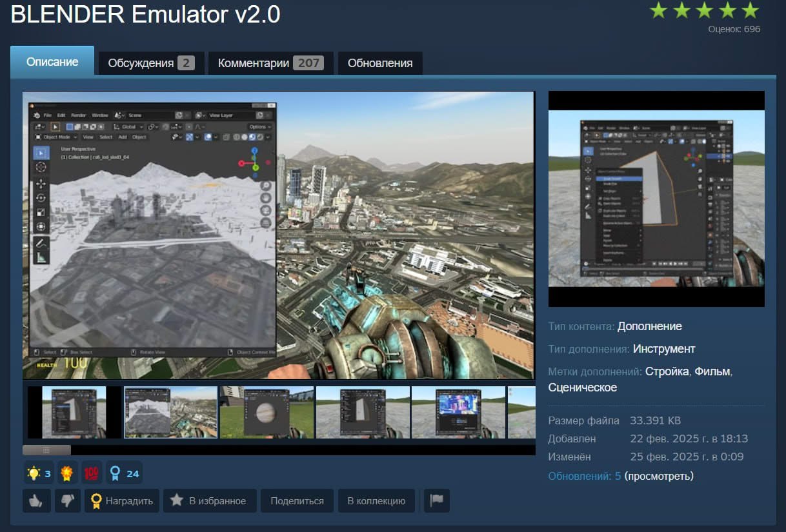
Task: Click the Инструмент addon type value
Action: click(664, 349)
